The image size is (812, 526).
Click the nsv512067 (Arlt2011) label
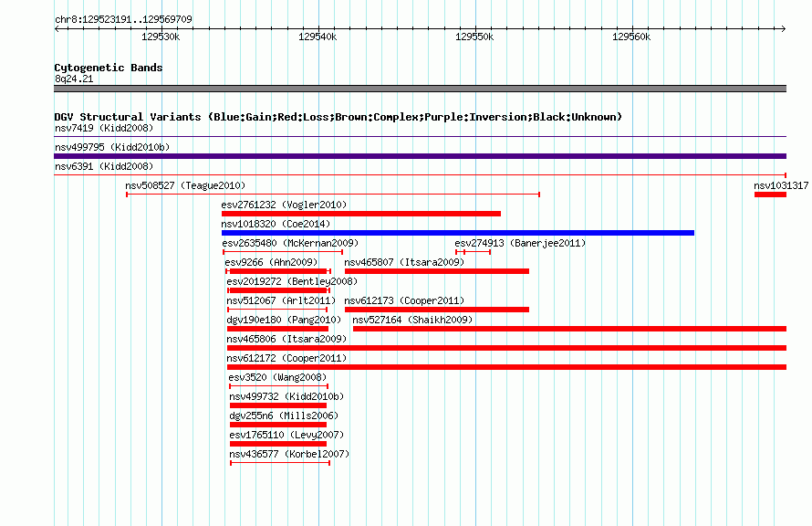point(281,300)
